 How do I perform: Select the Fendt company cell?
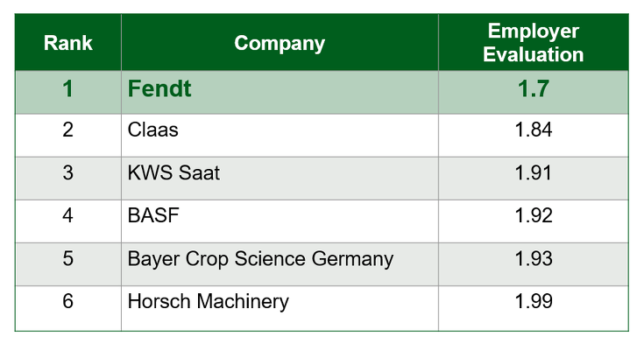tap(280, 93)
